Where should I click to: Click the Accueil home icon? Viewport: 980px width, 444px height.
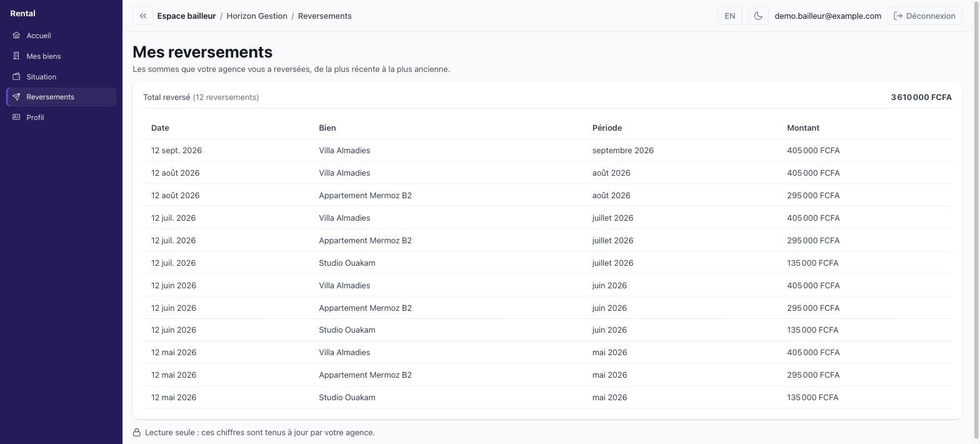pyautogui.click(x=16, y=36)
